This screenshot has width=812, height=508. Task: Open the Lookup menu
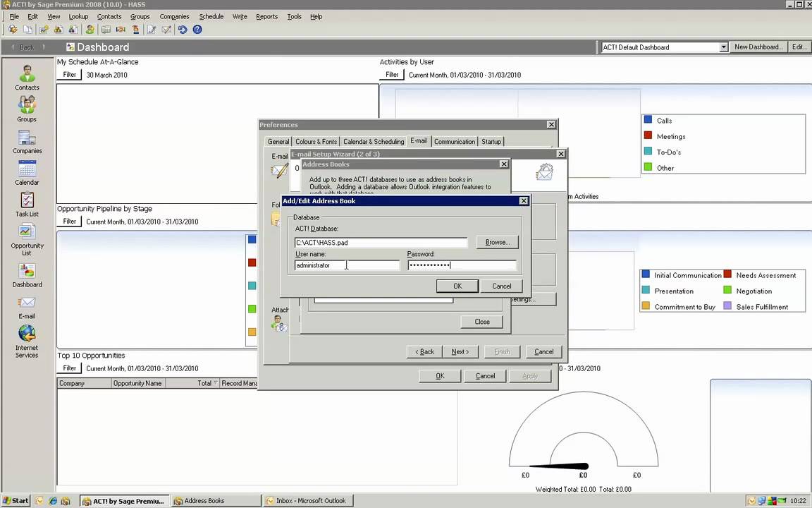tap(78, 17)
